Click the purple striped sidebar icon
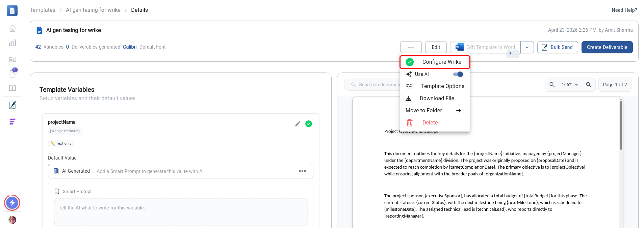 (12, 122)
